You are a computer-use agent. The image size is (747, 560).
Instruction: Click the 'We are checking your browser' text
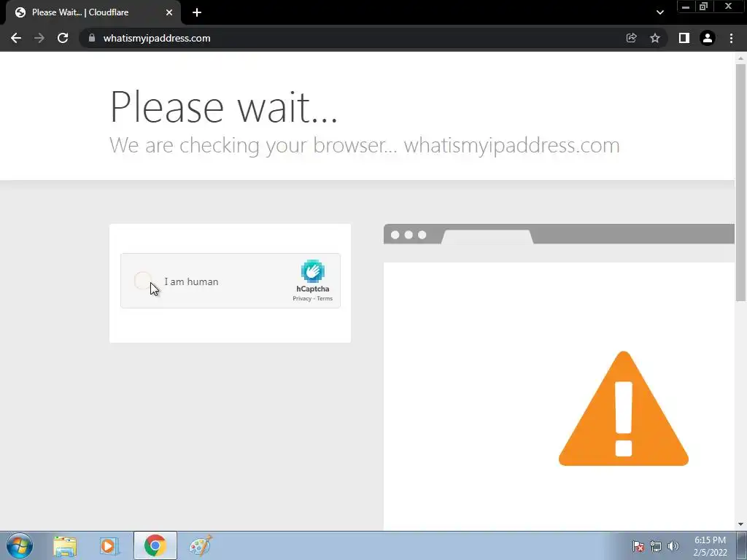pos(253,145)
